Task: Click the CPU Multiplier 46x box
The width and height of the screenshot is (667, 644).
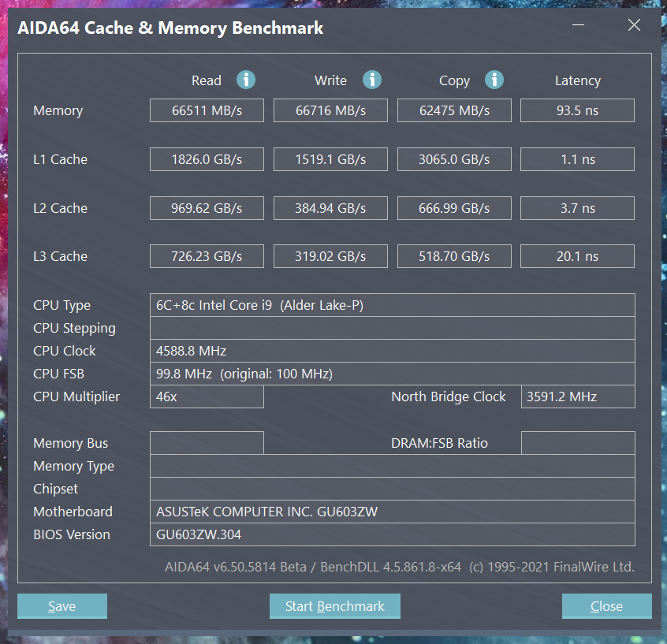Action: click(207, 396)
